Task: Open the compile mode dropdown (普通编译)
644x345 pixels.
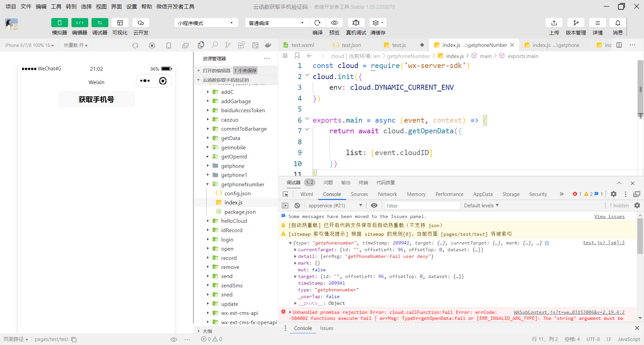Action: [x=276, y=23]
